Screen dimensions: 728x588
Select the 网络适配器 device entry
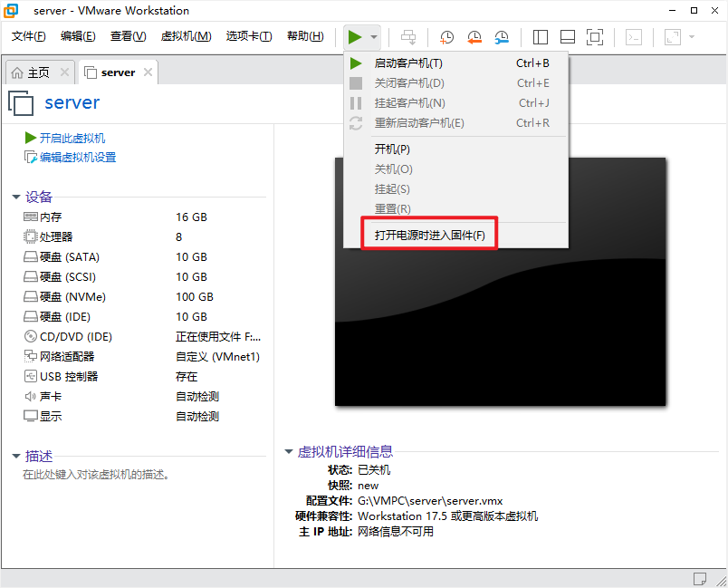[68, 357]
